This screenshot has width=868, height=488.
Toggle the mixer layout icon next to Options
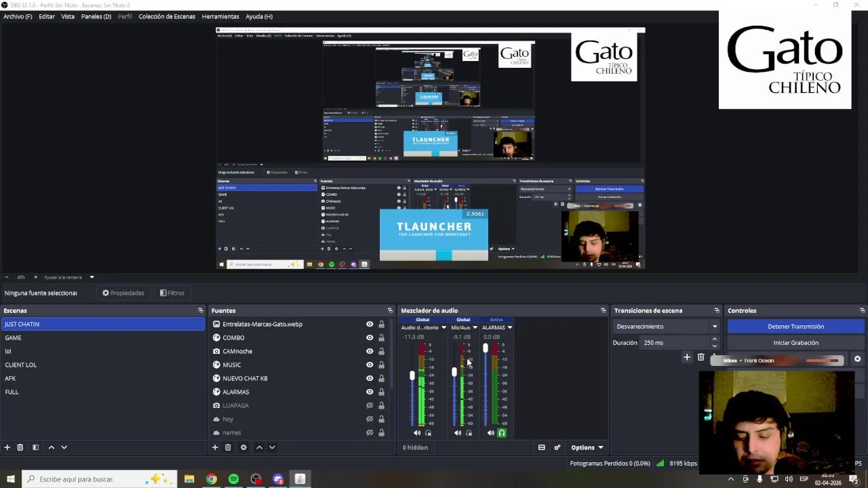click(x=542, y=447)
